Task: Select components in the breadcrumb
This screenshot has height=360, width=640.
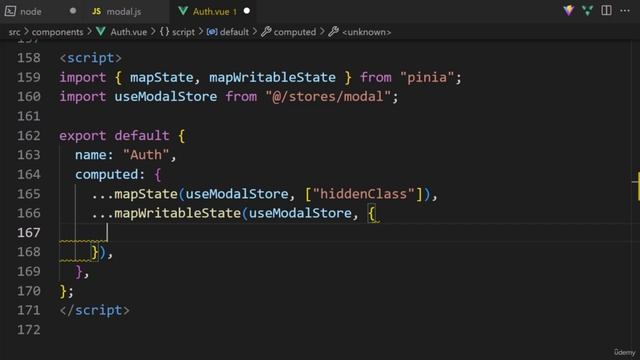Action: tap(57, 32)
